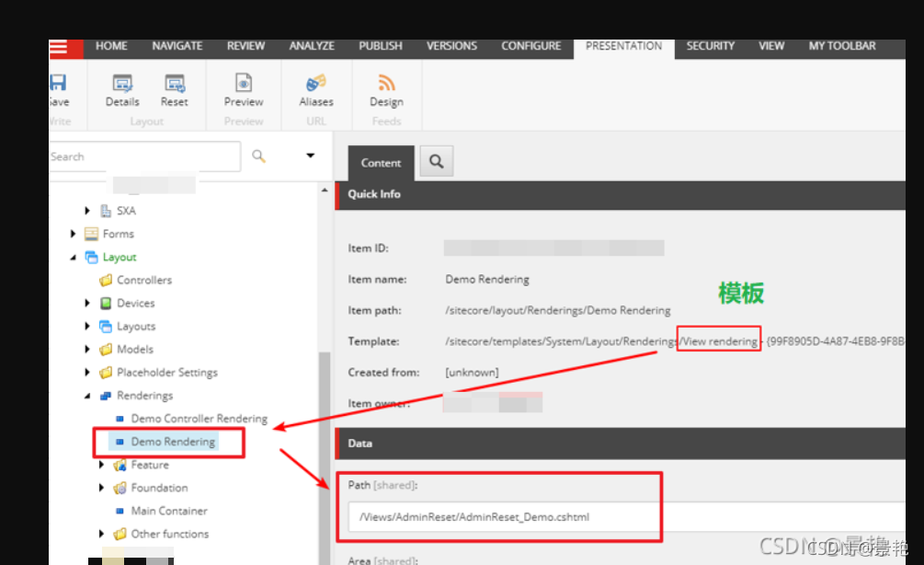Open the search tab magnifier button

(x=436, y=161)
